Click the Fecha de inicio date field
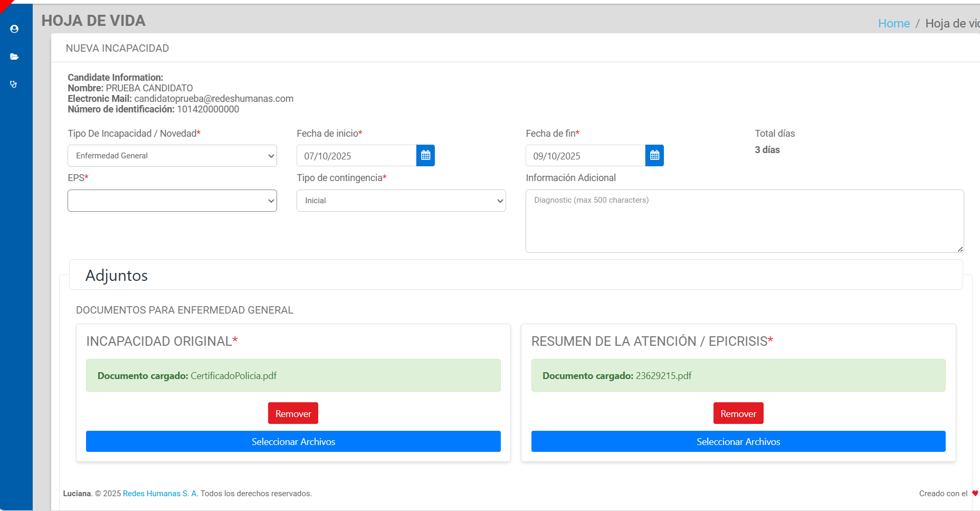This screenshot has height=511, width=980. pos(356,156)
